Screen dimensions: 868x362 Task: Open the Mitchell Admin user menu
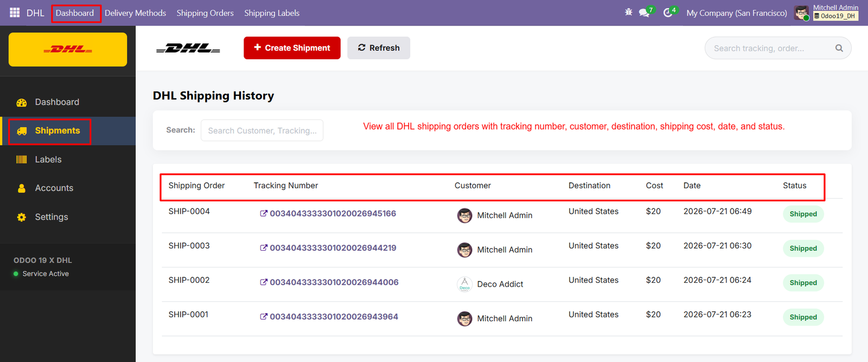827,12
